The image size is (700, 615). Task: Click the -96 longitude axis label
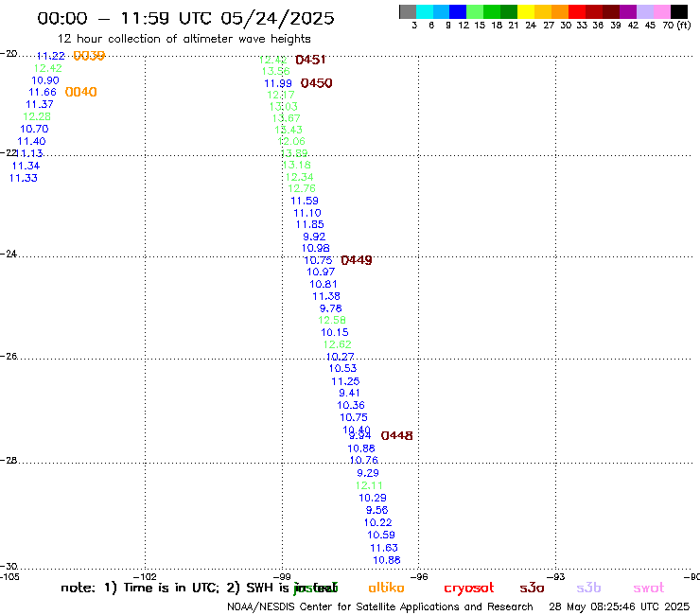[x=419, y=576]
